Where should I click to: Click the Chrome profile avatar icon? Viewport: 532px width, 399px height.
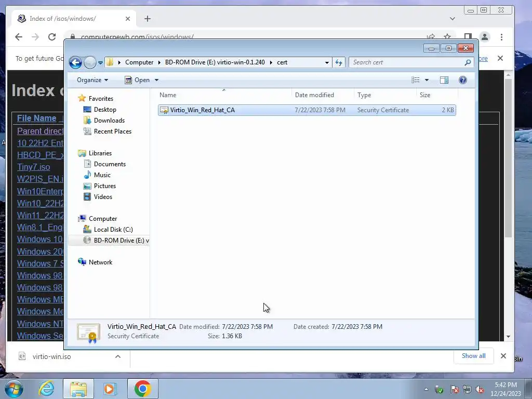click(485, 37)
